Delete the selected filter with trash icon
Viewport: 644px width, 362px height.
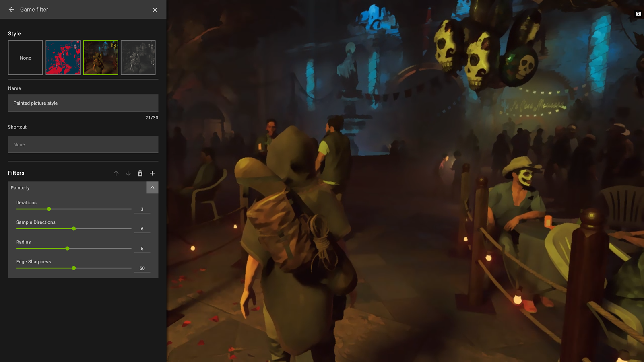click(x=140, y=173)
